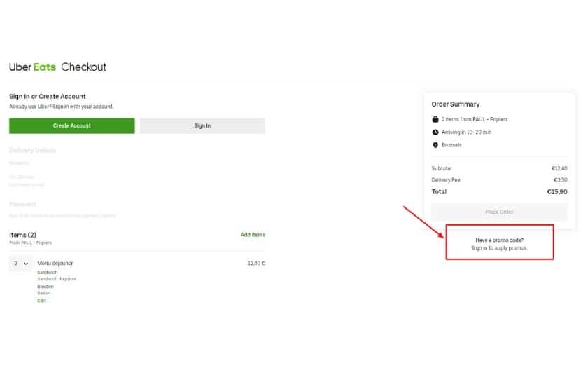Click the 'Sign In or Create Account' heading
This screenshot has height=368, width=588.
[x=48, y=97]
